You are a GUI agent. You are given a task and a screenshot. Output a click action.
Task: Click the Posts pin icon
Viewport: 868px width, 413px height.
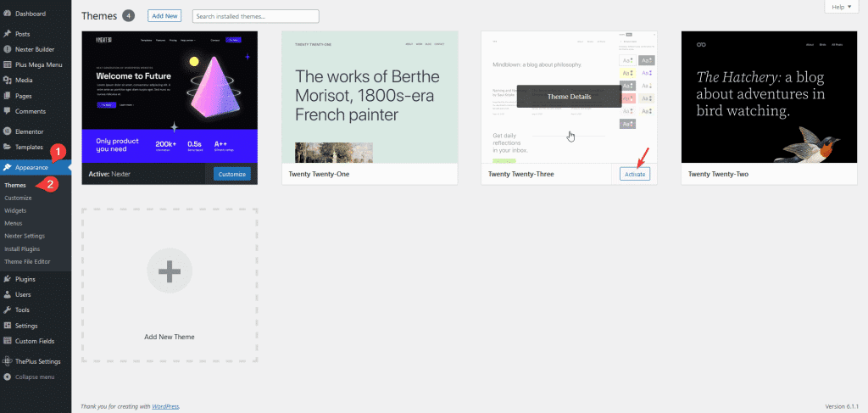point(8,34)
